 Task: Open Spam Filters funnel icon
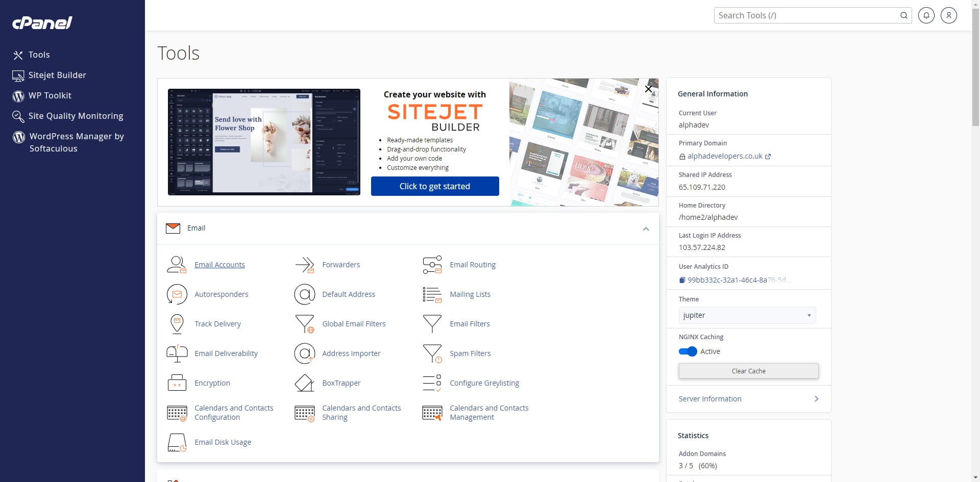tap(432, 353)
